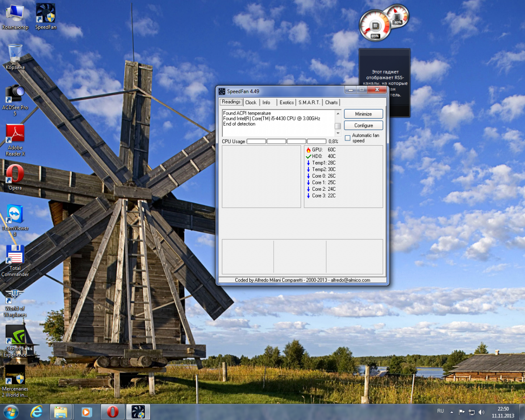This screenshot has width=525, height=420.
Task: Launch the GeForce Experience shortcut
Action: 15,341
